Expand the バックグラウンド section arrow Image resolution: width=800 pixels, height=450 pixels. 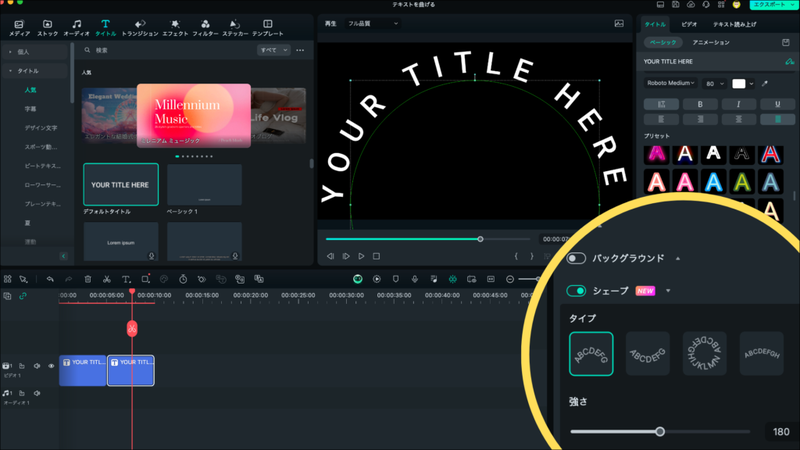pyautogui.click(x=678, y=259)
